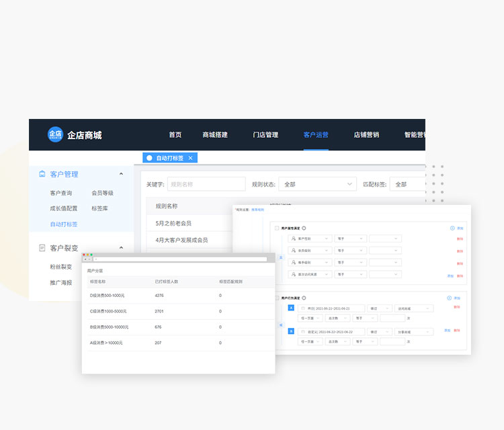Click plus icon to add 用户属性满足 rule
Screen dimensions: 504x430
click(452, 228)
